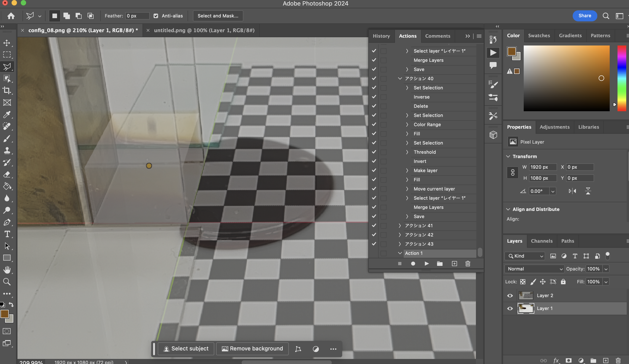
Task: Click the trash icon in Actions panel
Action: pos(468,264)
